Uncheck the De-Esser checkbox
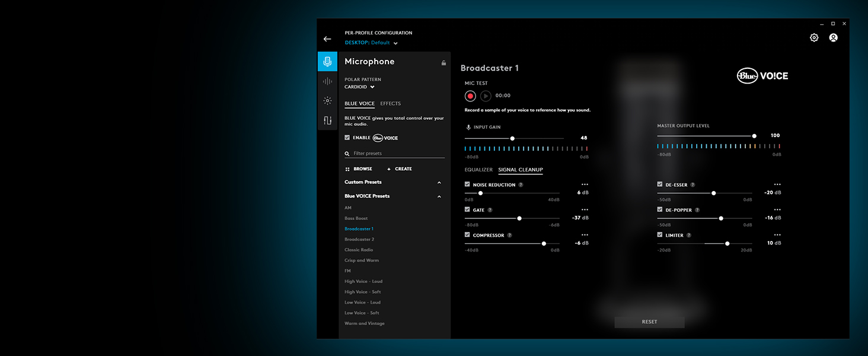The width and height of the screenshot is (868, 356). (x=660, y=185)
